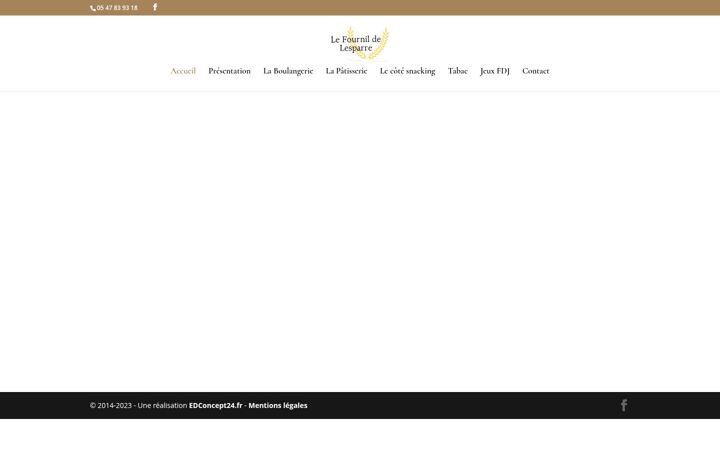The height and width of the screenshot is (450, 720).
Task: Open the Contact page
Action: (535, 71)
